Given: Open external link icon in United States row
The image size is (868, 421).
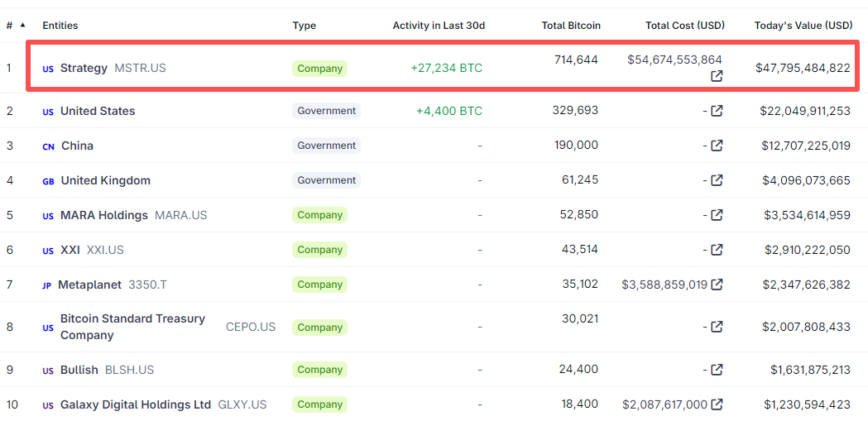Looking at the screenshot, I should click(717, 111).
